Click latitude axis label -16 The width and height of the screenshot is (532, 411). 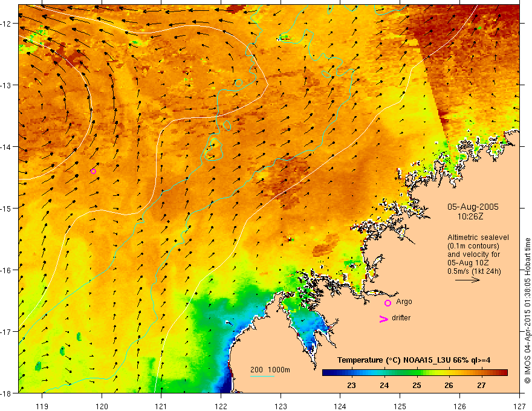pos(7,270)
